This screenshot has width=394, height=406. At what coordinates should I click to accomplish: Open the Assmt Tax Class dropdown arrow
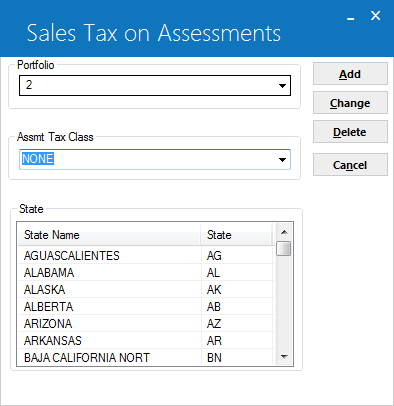282,160
